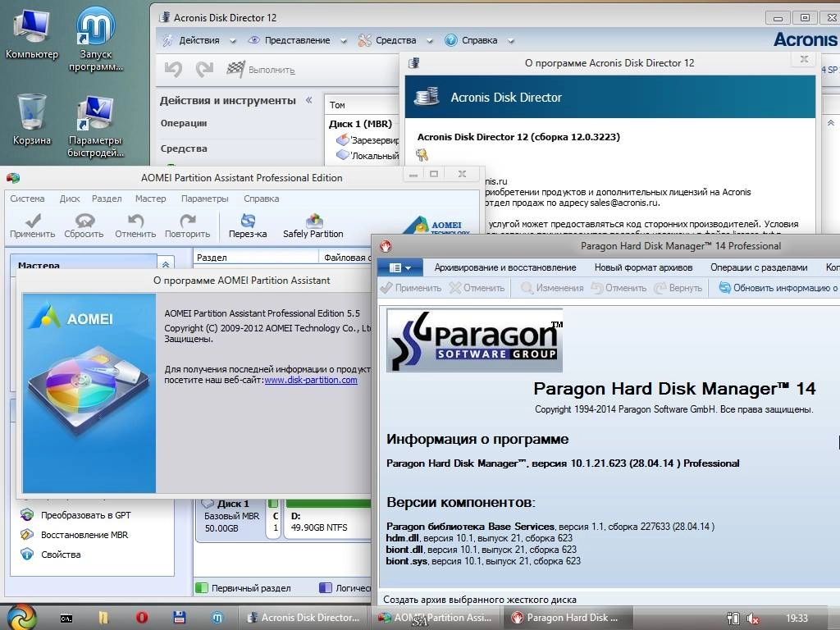Click the redo arrow in Acronis toolbar
The width and height of the screenshot is (840, 630).
tap(204, 69)
